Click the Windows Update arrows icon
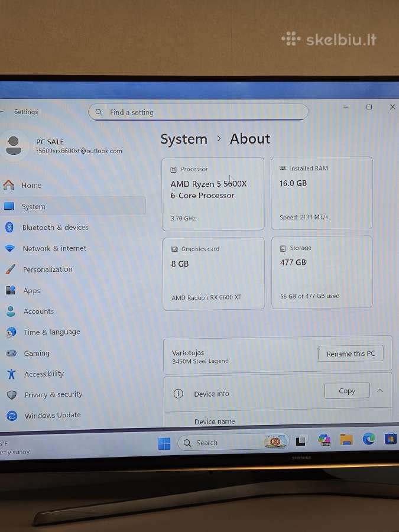The height and width of the screenshot is (532, 399). tap(12, 416)
